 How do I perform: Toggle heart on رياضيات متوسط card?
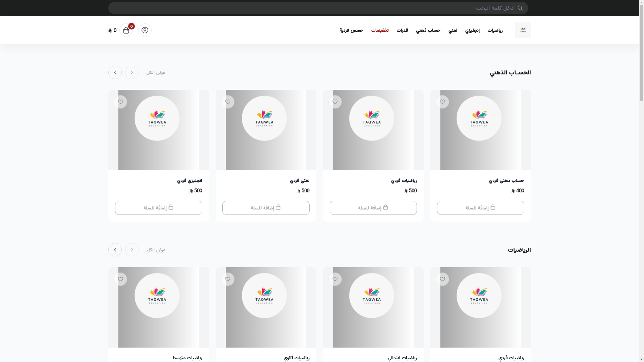pyautogui.click(x=120, y=279)
